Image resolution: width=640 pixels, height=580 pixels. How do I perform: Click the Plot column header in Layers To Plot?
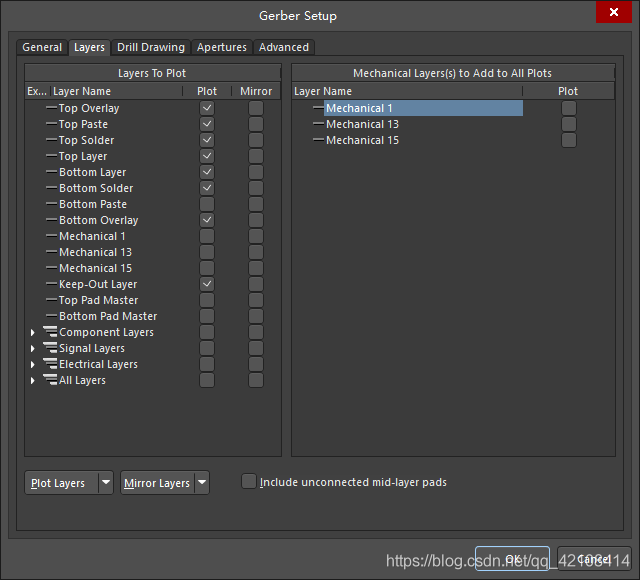click(207, 91)
